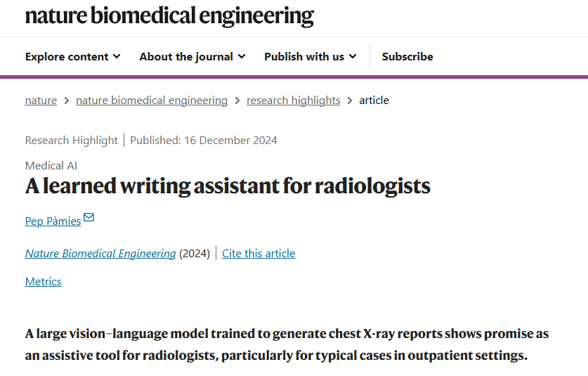Click the chevron arrow next to Publish with us
588x376 pixels.
pyautogui.click(x=353, y=56)
